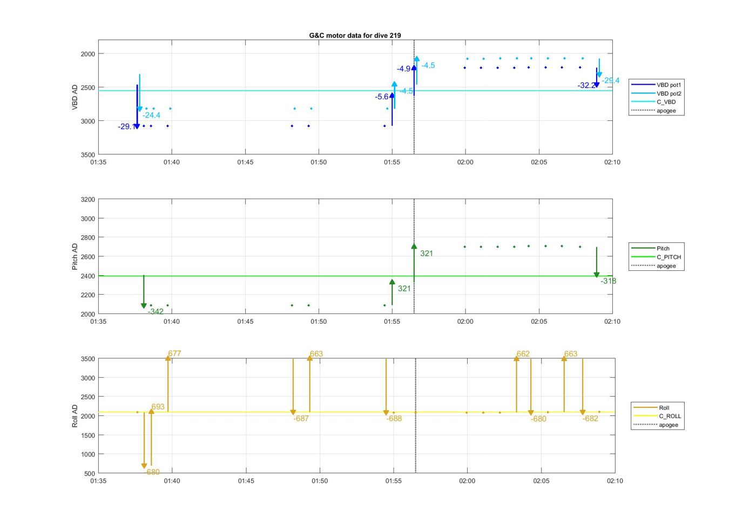Click the '2200' tick on Pitch axis
The height and width of the screenshot is (532, 756).
pyautogui.click(x=87, y=295)
